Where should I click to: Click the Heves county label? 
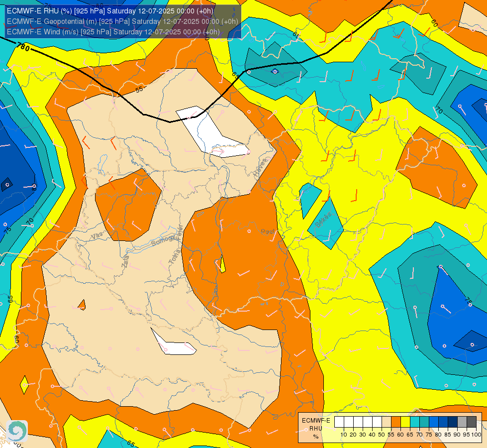click(x=260, y=169)
